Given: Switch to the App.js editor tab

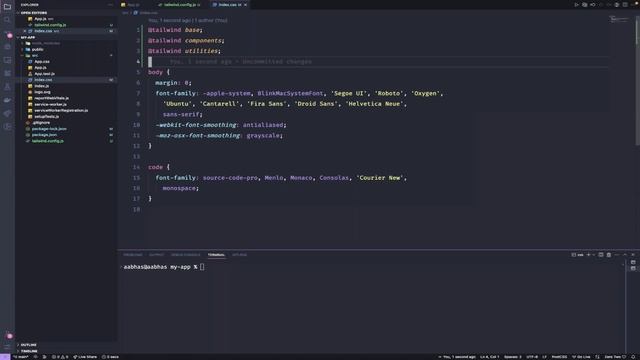Looking at the screenshot, I should pos(133,5).
